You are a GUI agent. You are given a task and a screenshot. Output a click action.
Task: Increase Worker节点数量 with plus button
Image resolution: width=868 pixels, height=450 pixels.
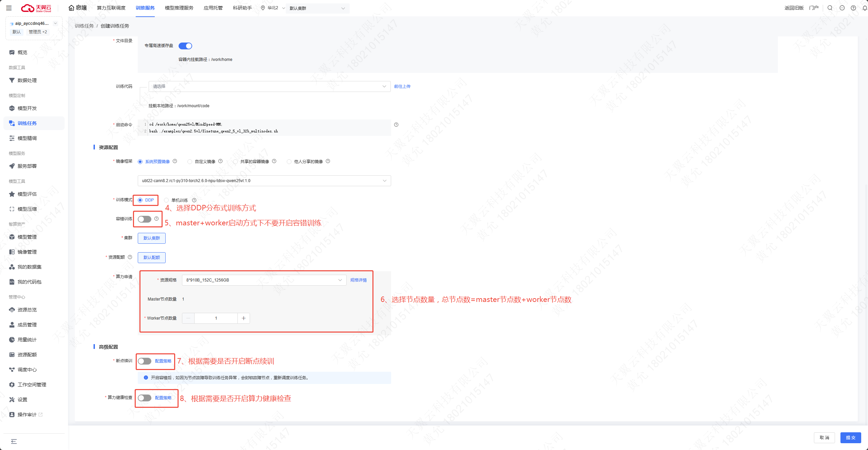pos(244,318)
